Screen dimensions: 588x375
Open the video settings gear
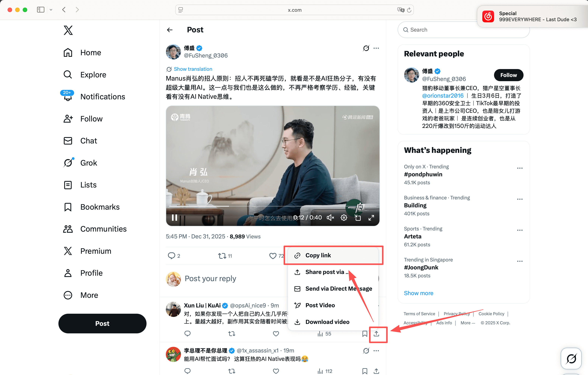pos(344,217)
